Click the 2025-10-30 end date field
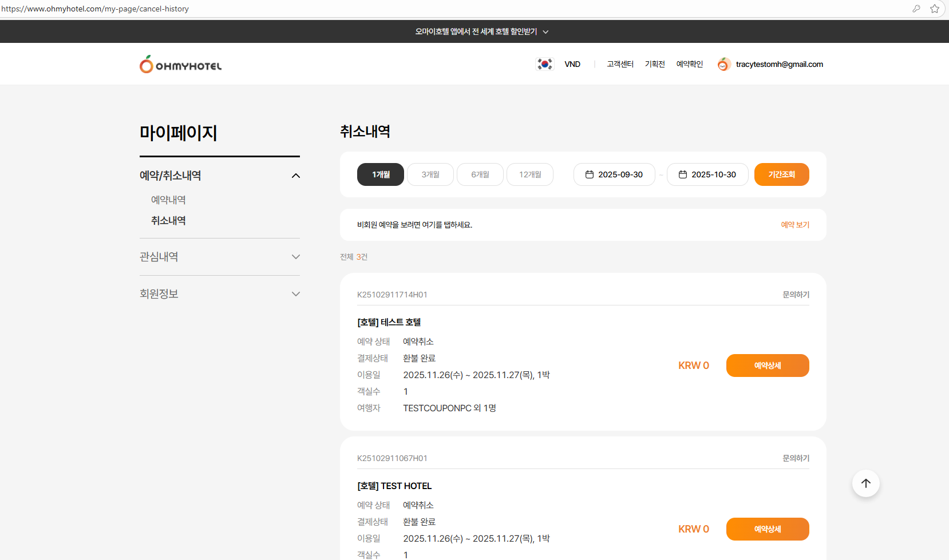Screen dimensions: 949x560 tap(714, 174)
